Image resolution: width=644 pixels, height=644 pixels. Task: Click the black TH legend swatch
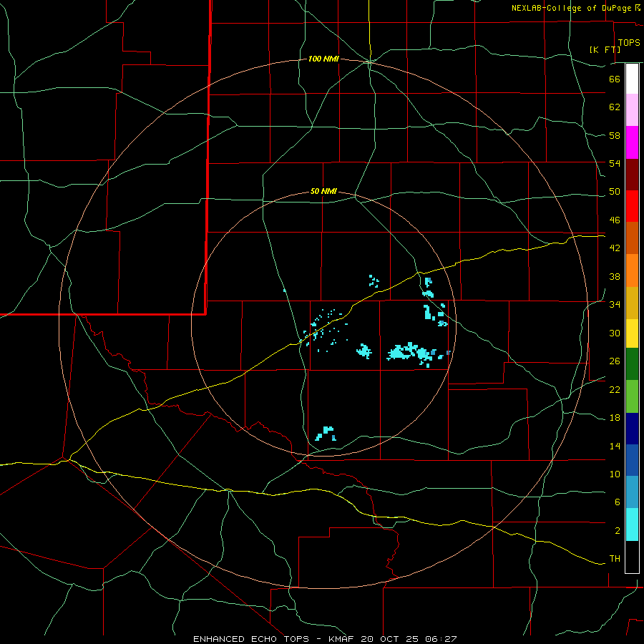tap(632, 557)
